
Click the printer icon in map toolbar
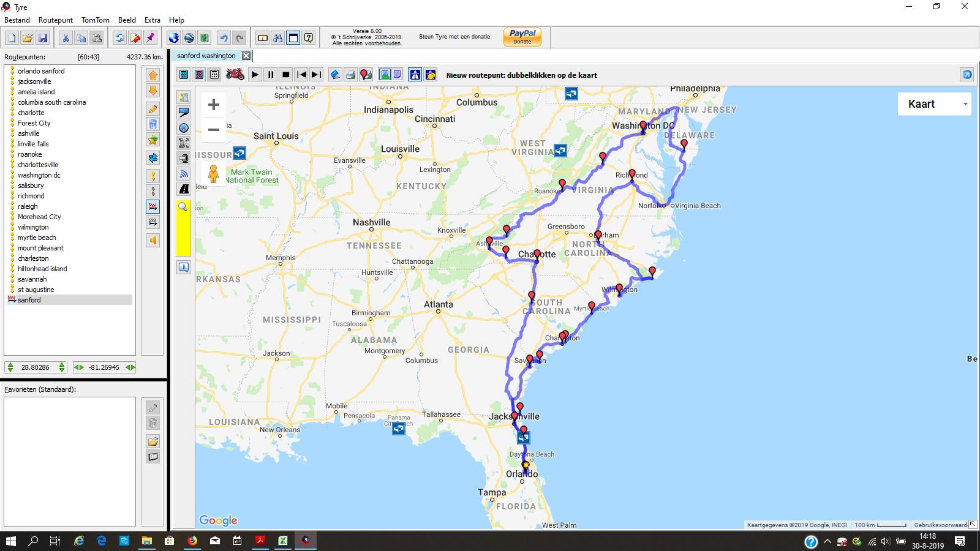tap(350, 75)
